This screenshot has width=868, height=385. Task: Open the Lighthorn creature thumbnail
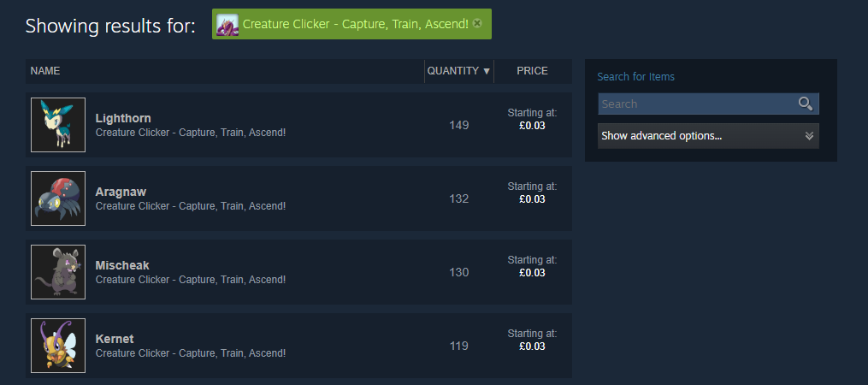(58, 125)
